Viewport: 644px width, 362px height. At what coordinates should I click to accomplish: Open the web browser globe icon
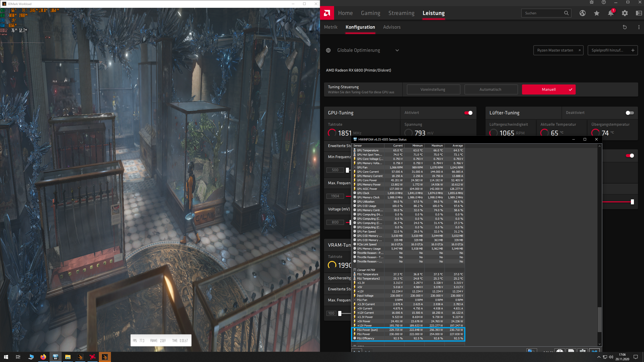[x=583, y=13]
